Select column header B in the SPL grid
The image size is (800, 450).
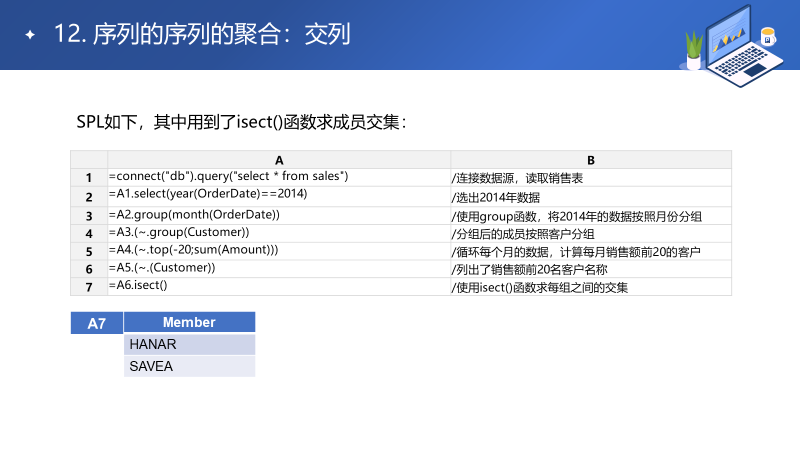pos(591,160)
